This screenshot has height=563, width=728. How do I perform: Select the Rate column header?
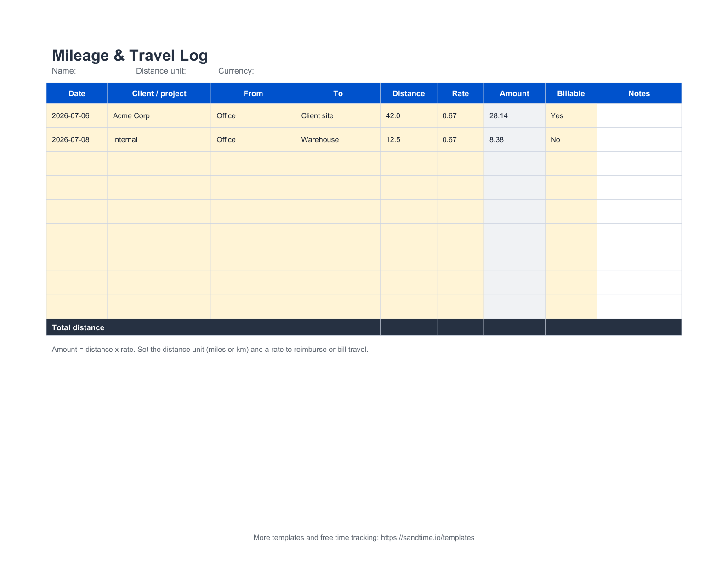click(460, 93)
